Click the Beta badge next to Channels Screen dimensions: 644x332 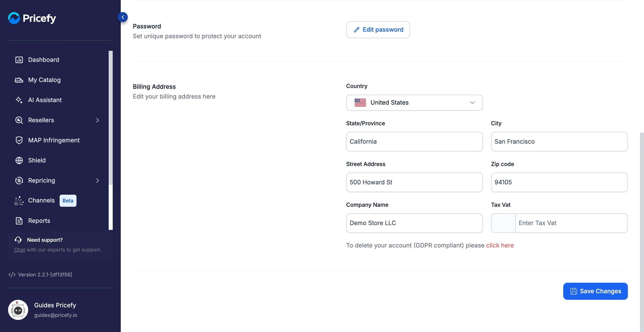click(x=68, y=201)
